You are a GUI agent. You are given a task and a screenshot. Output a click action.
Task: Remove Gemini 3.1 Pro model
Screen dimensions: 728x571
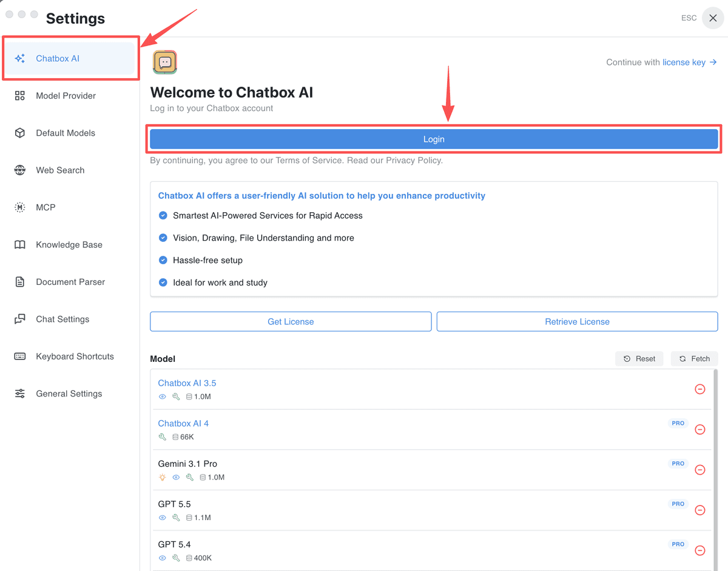[699, 470]
